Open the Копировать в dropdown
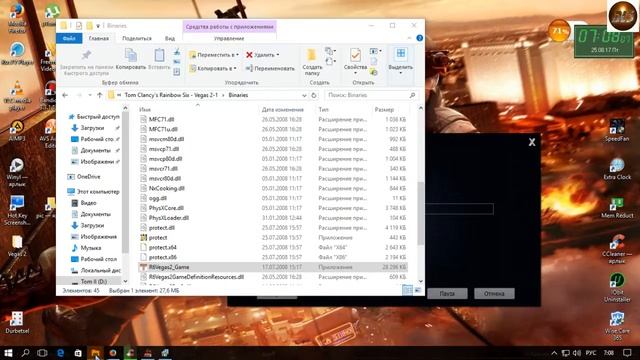 point(213,68)
